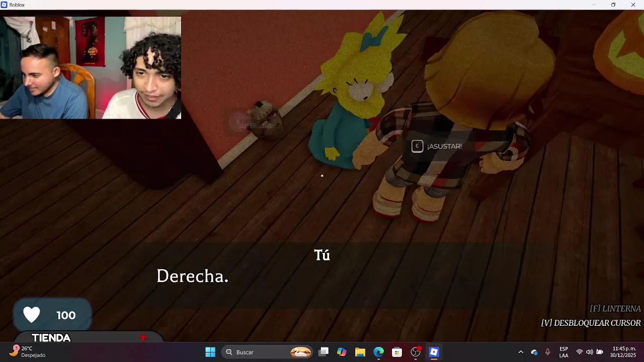Click the webcam overlay thumbnail

[x=91, y=68]
